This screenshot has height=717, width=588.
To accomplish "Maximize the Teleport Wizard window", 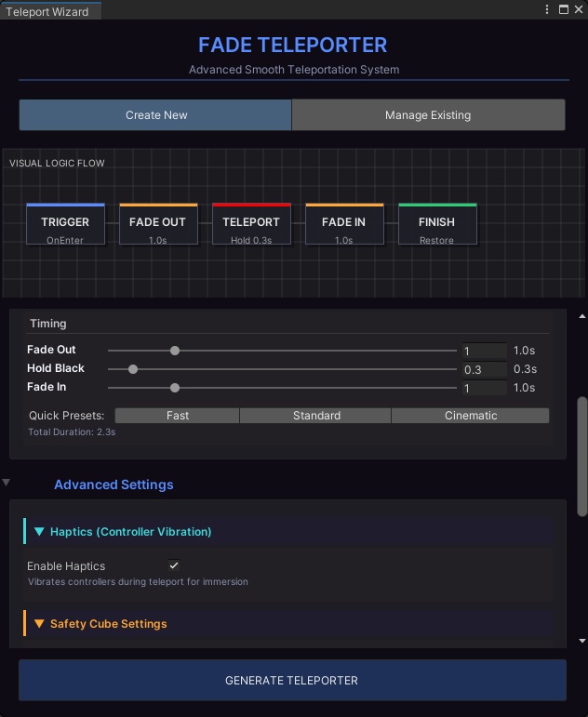I will coord(564,9).
